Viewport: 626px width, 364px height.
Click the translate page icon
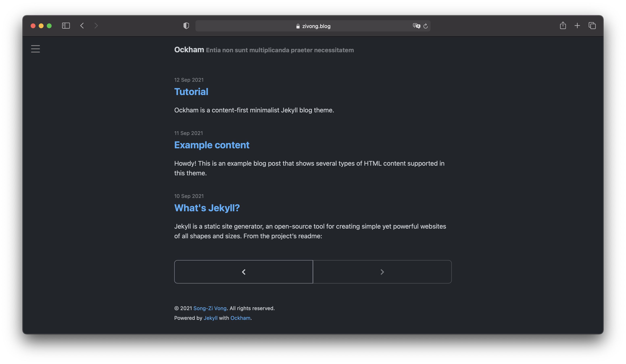[x=416, y=26]
